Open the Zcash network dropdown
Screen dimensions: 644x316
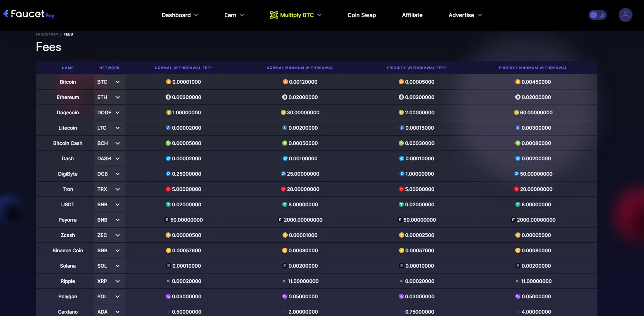(109, 235)
